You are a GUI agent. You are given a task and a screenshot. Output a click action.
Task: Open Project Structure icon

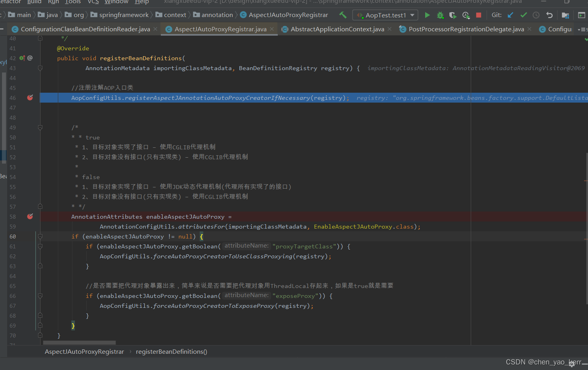565,15
